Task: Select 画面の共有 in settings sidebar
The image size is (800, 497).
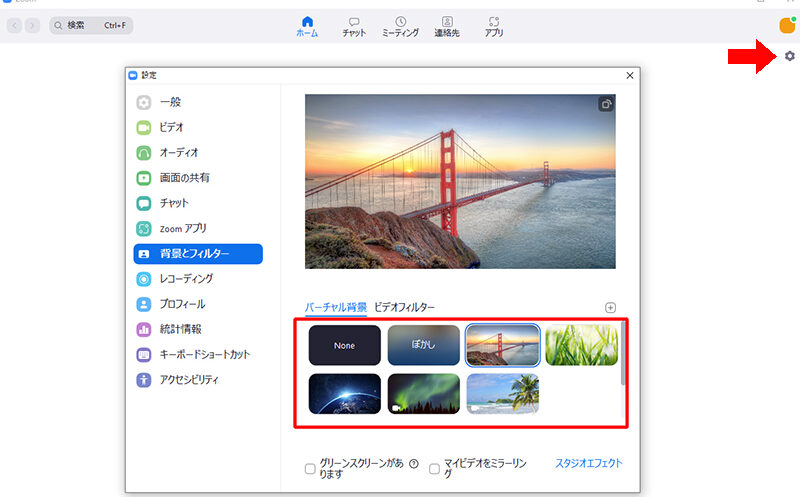Action: tap(198, 178)
